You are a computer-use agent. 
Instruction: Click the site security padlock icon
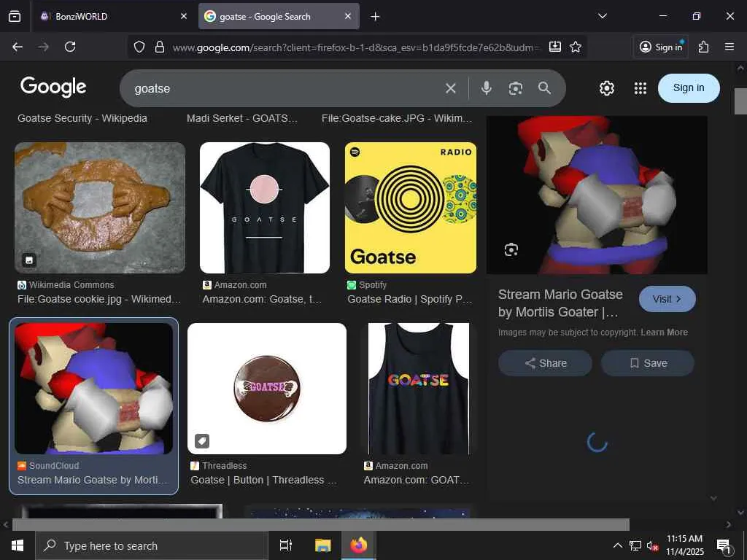point(160,47)
